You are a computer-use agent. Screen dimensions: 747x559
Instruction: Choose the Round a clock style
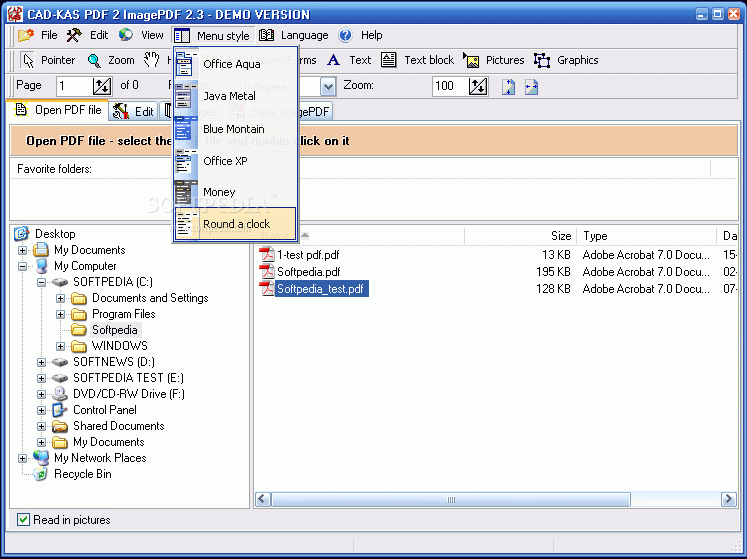pyautogui.click(x=236, y=224)
